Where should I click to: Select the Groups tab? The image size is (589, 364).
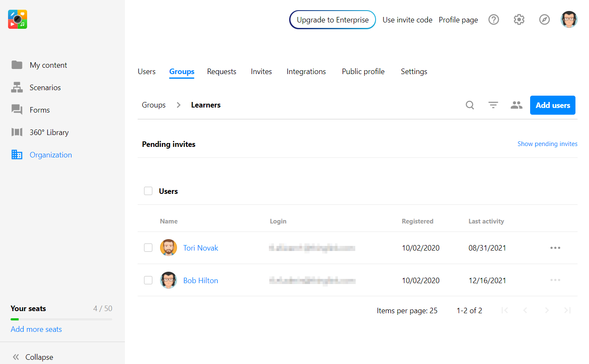click(x=182, y=72)
